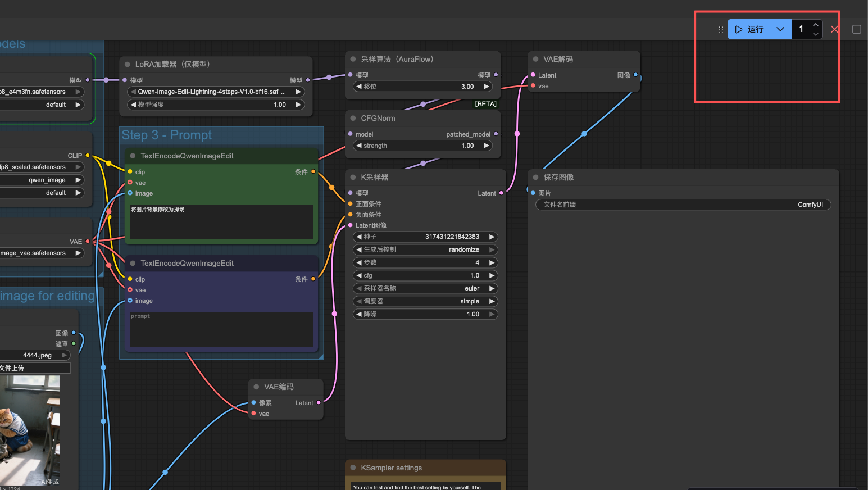The height and width of the screenshot is (490, 868).
Task: Collapse the K采样器 node via its title dot
Action: pos(353,177)
